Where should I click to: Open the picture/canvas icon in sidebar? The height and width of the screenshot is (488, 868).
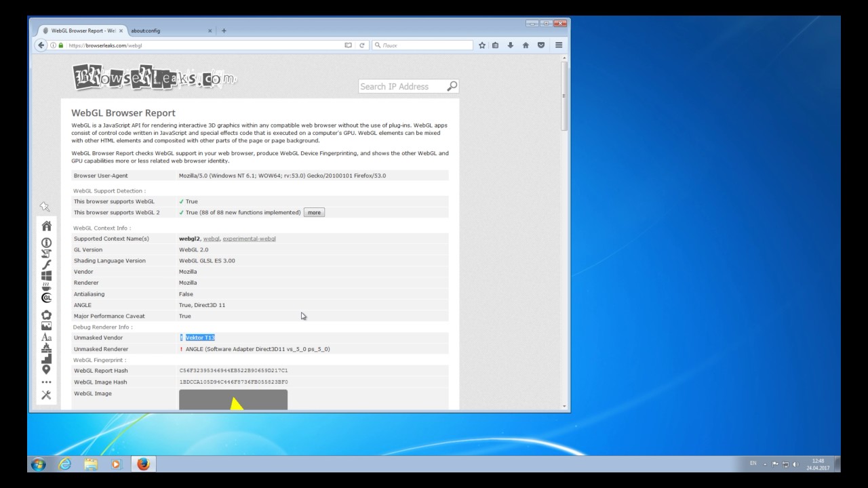click(46, 326)
